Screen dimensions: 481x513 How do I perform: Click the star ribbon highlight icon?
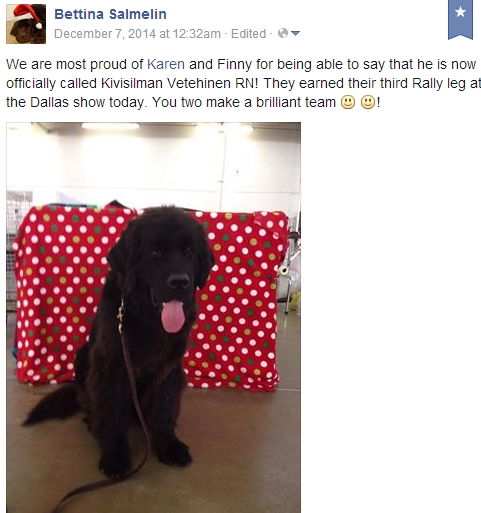pyautogui.click(x=460, y=19)
